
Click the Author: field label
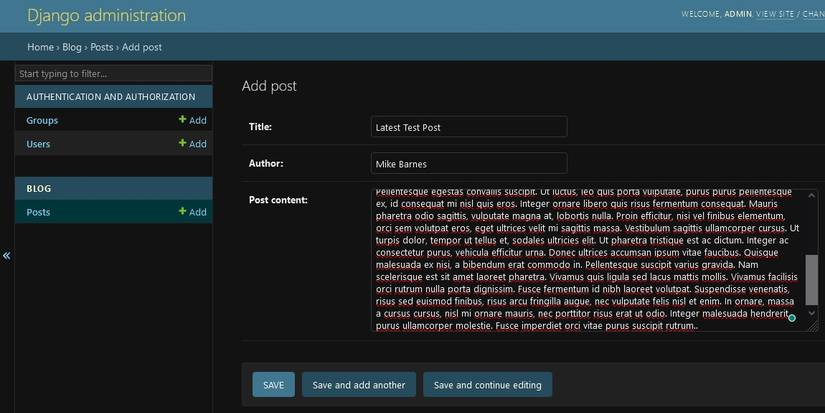pos(266,164)
